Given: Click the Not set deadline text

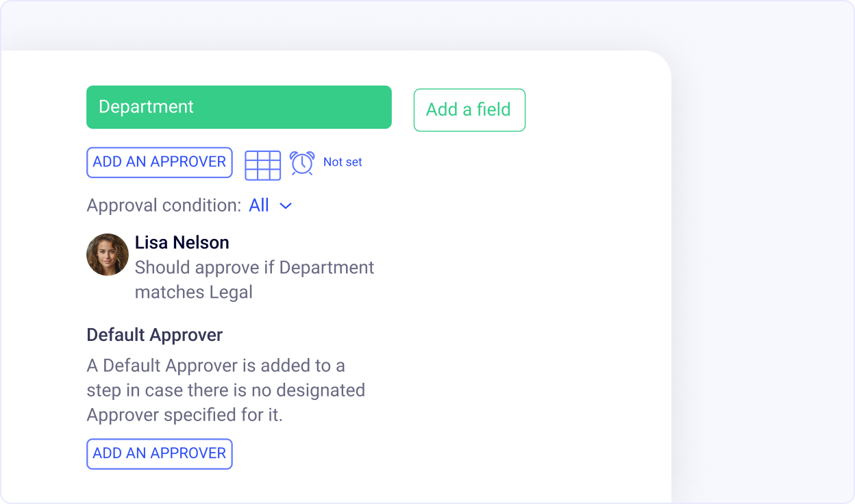Looking at the screenshot, I should 343,162.
